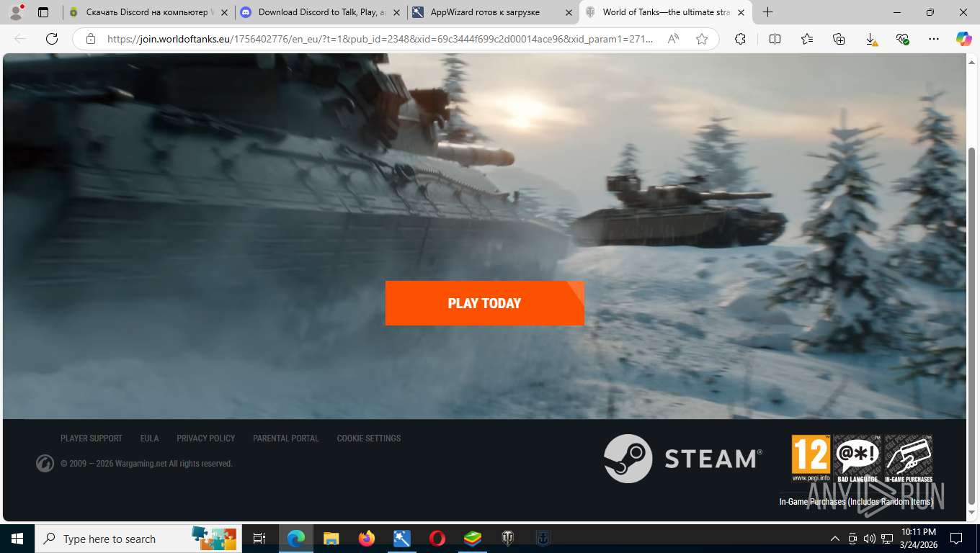Open the Downloads panel
This screenshot has width=980, height=553.
[870, 40]
